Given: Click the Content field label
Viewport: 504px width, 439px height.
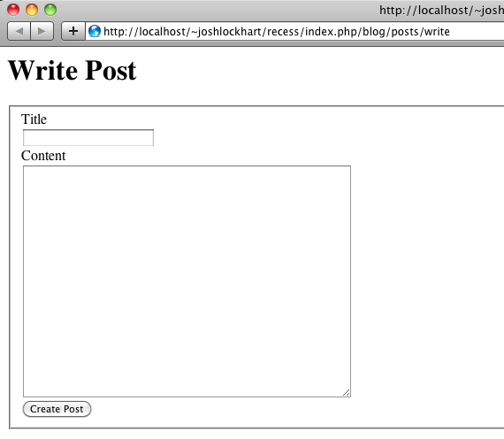Looking at the screenshot, I should (x=43, y=156).
